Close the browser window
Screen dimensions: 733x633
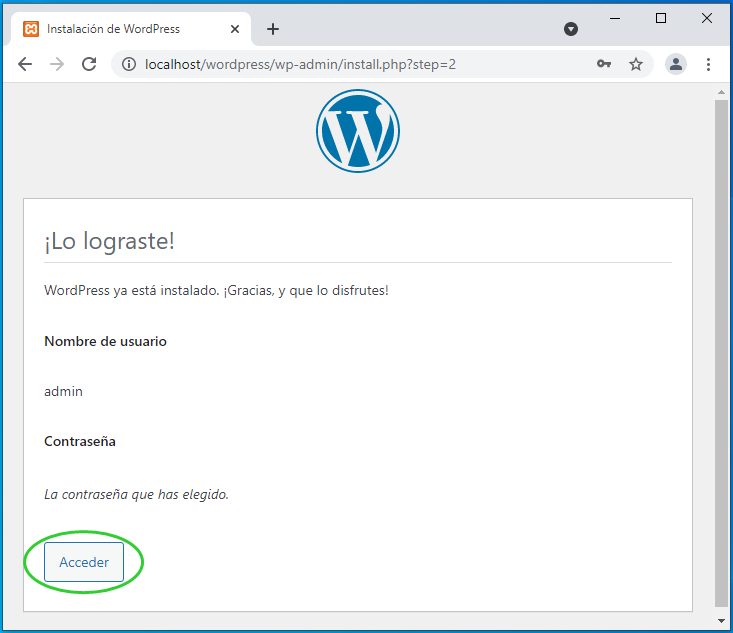[707, 18]
